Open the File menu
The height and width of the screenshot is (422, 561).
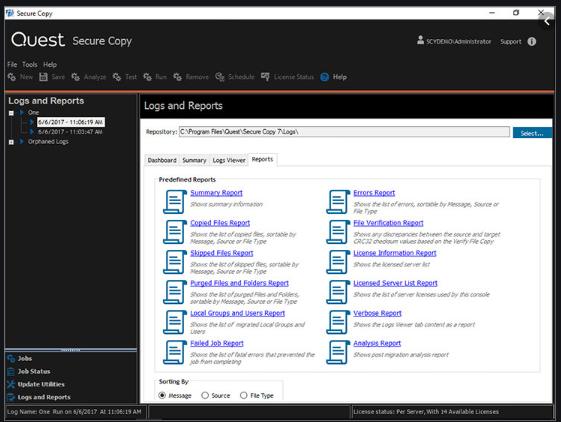(12, 64)
